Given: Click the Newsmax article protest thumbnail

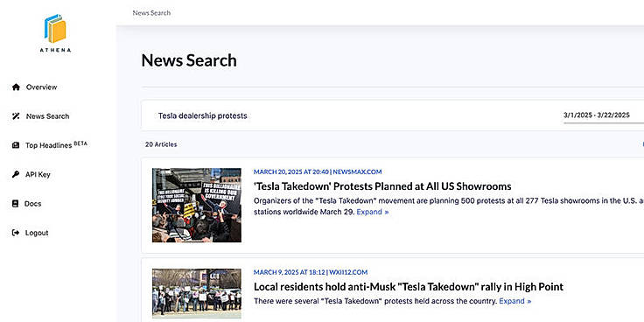Looking at the screenshot, I should [197, 205].
